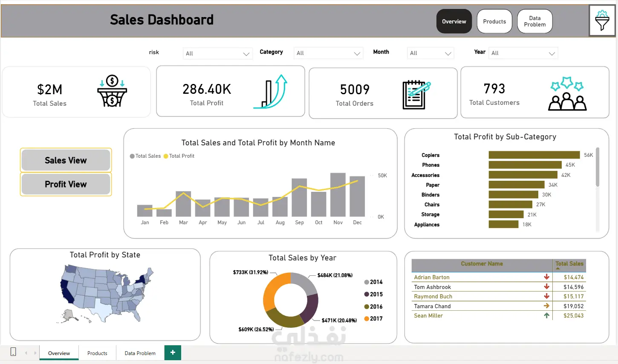Click the Total Profit growth arrow icon
The width and height of the screenshot is (618, 364).
(270, 91)
